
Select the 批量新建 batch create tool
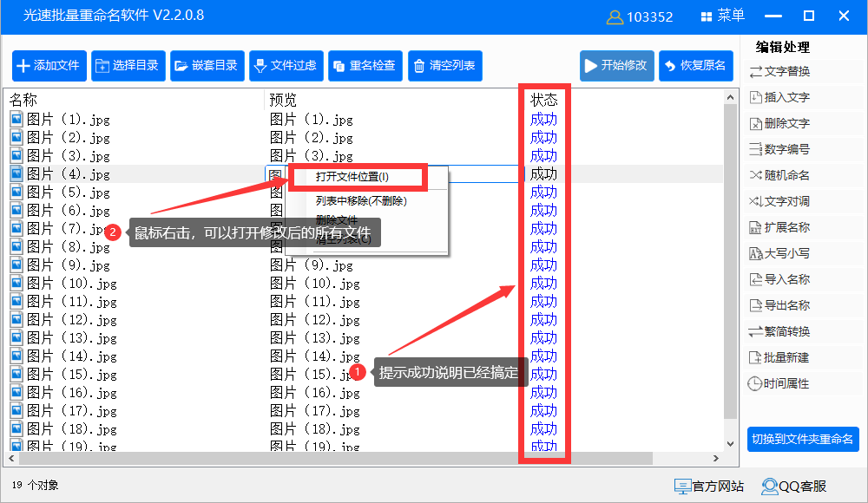tap(779, 357)
